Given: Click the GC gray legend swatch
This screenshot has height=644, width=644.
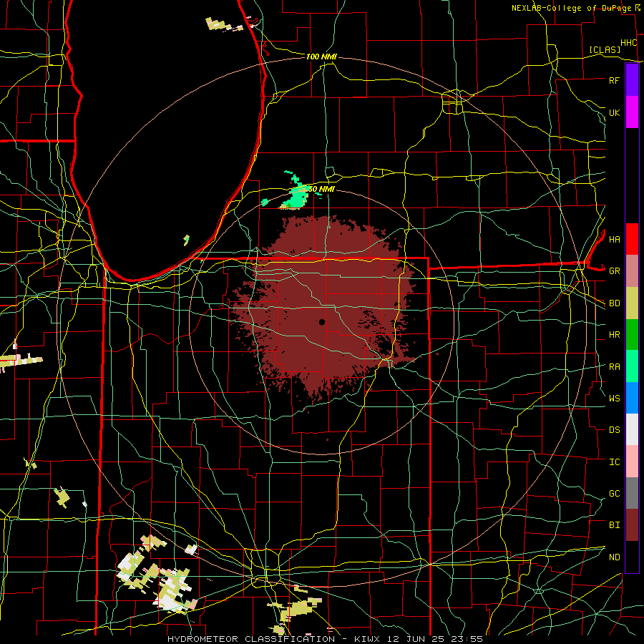Looking at the screenshot, I should [x=632, y=493].
